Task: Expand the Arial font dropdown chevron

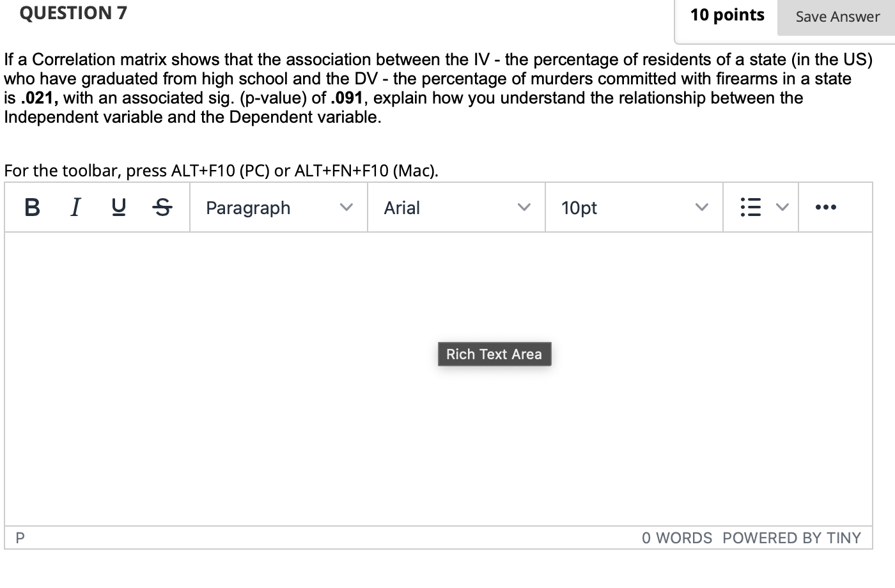Action: (x=524, y=207)
